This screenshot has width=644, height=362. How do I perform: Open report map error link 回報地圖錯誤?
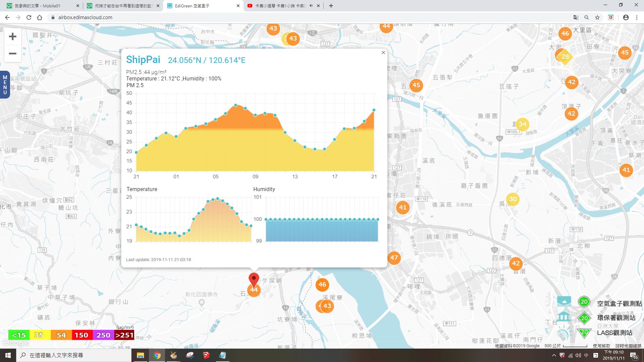point(628,346)
